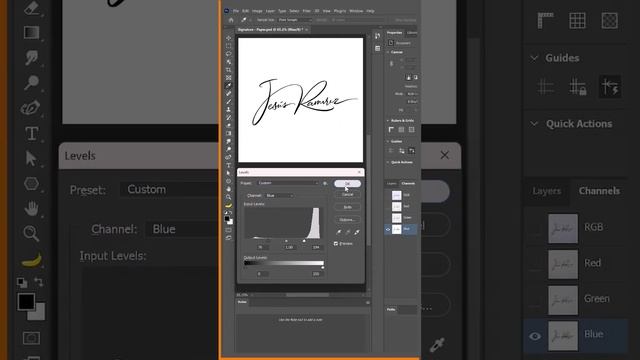Image resolution: width=640 pixels, height=360 pixels.
Task: Open the Window menu in center window
Action: click(x=356, y=11)
